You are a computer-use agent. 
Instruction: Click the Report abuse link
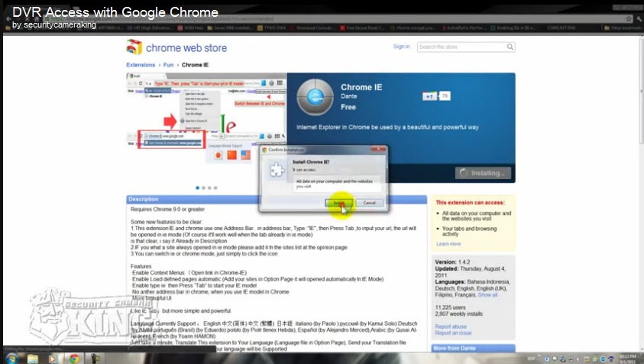[x=451, y=327]
